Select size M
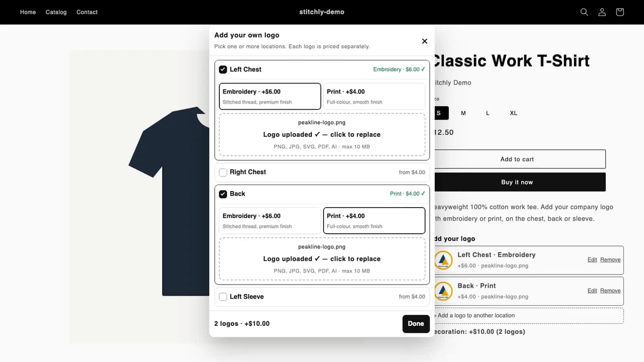Image resolution: width=644 pixels, height=362 pixels. click(x=463, y=113)
